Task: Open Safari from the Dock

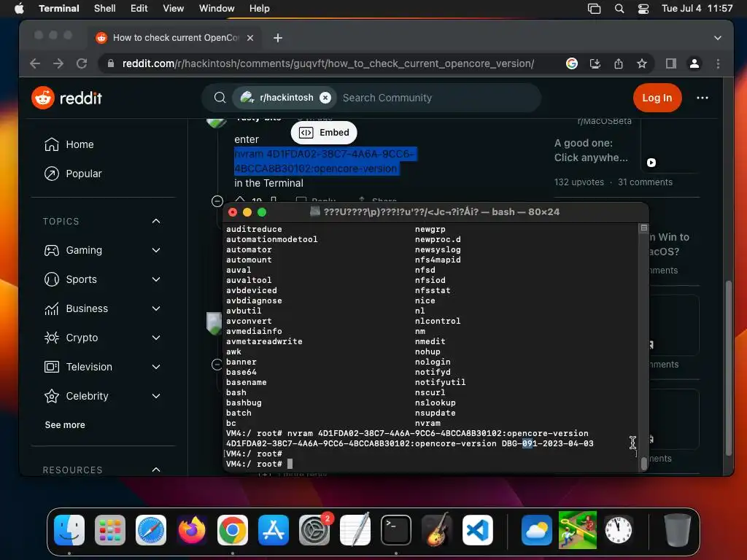Action: 151,529
